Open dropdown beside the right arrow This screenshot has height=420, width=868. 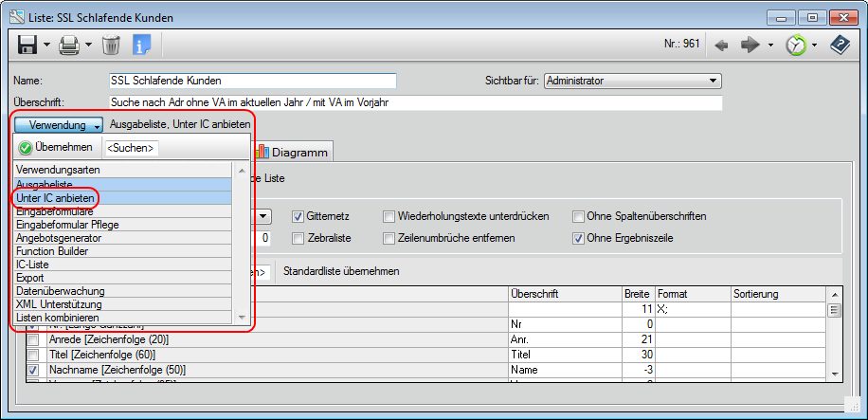(x=770, y=46)
